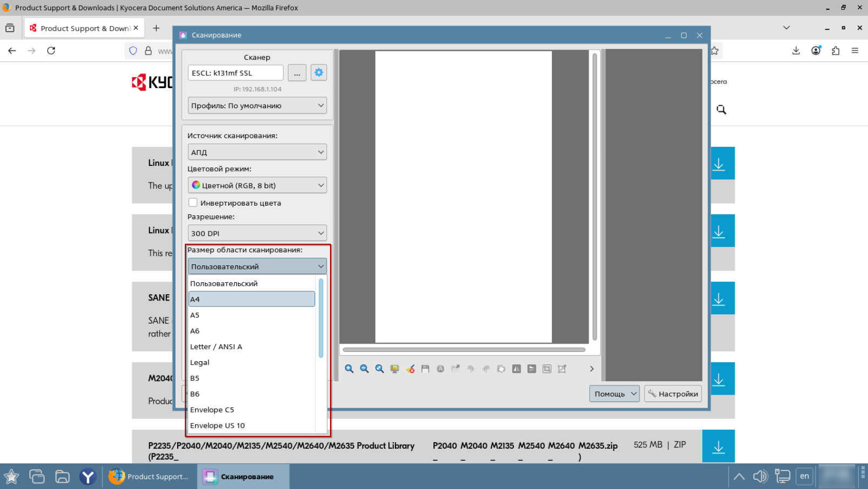Click the zoom to fit magnifier icon
The width and height of the screenshot is (868, 489).
pyautogui.click(x=379, y=369)
